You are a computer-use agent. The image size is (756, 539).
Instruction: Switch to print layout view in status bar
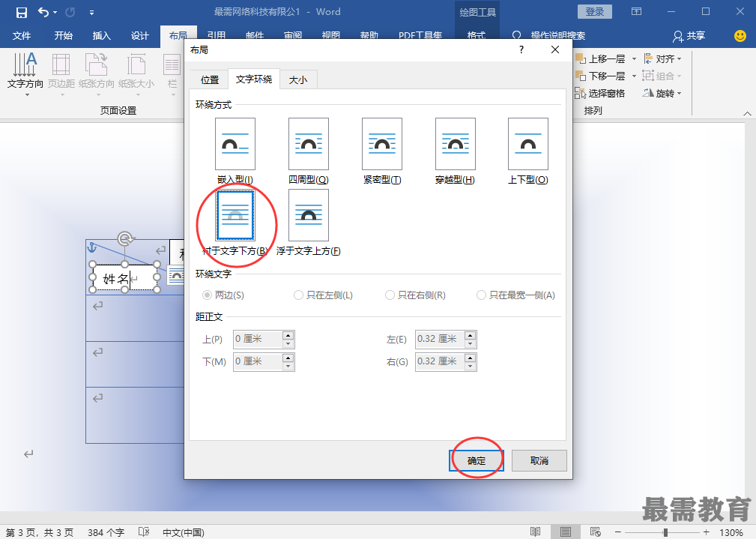point(566,532)
